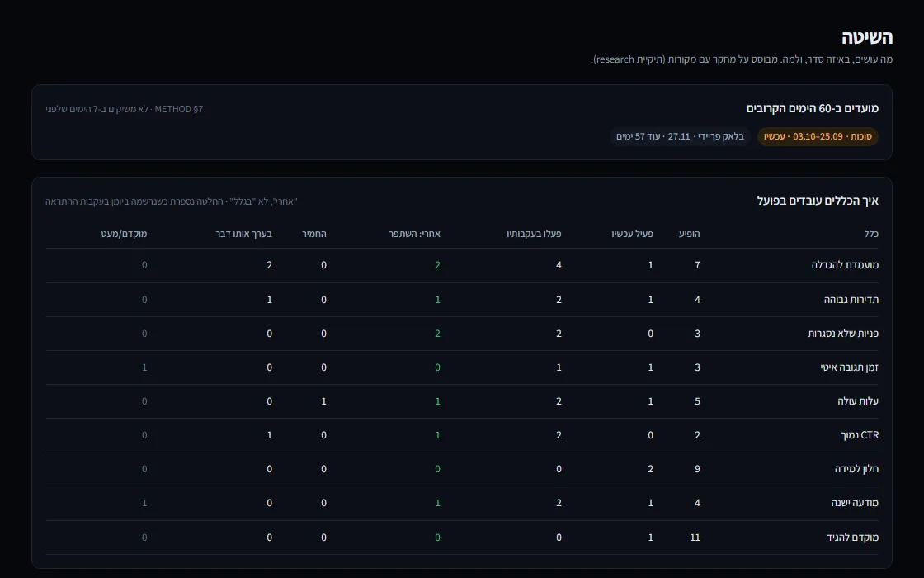
Task: Click the "כלל" column header
Action: 871,234
